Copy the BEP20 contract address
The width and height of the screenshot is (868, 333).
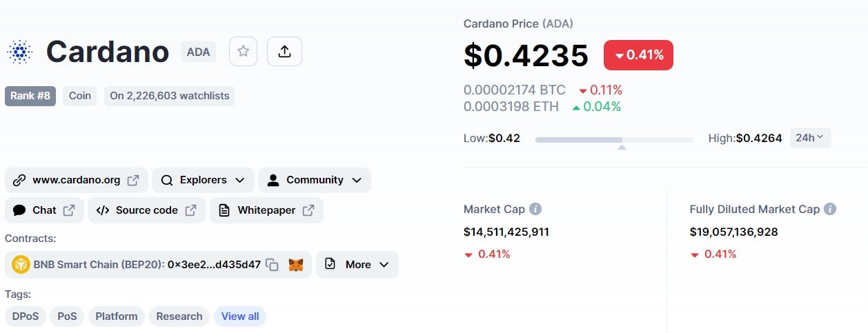coord(273,265)
